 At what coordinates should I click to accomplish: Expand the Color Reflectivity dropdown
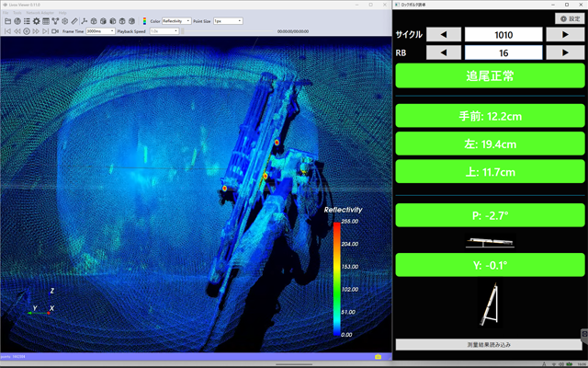(176, 21)
